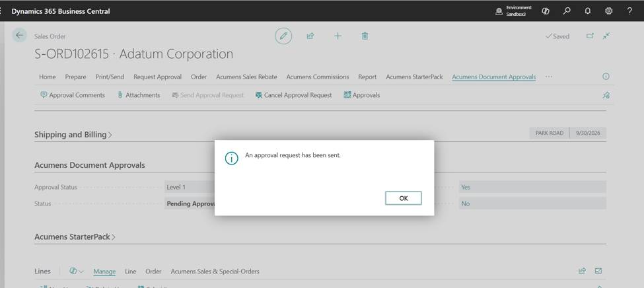Expand Shipping and Billing section
644x288 pixels.
point(73,134)
